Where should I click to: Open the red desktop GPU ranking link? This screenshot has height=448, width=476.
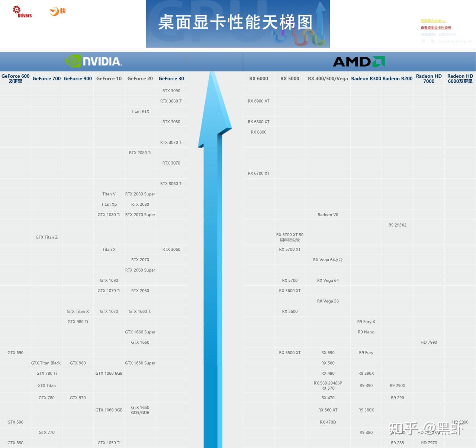435,28
